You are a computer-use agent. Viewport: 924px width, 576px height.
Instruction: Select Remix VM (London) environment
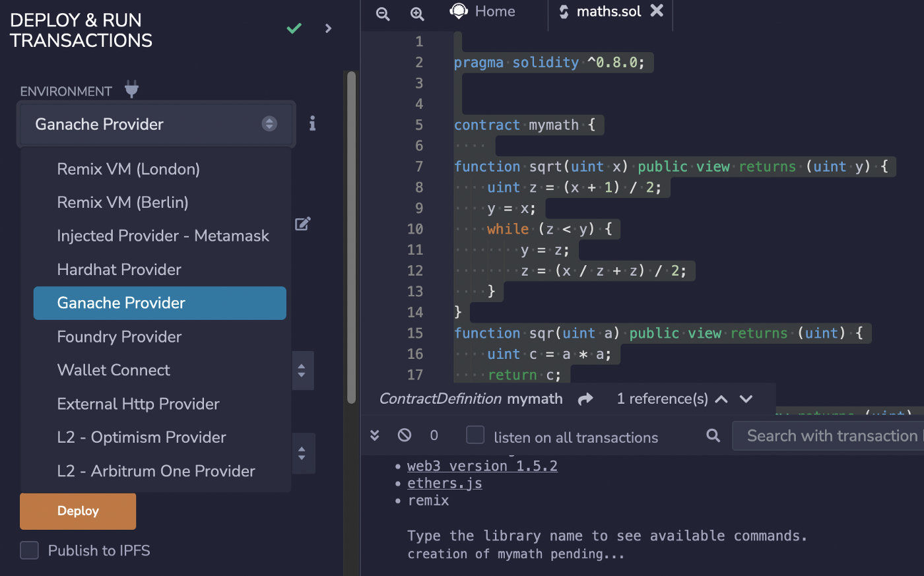tap(128, 169)
